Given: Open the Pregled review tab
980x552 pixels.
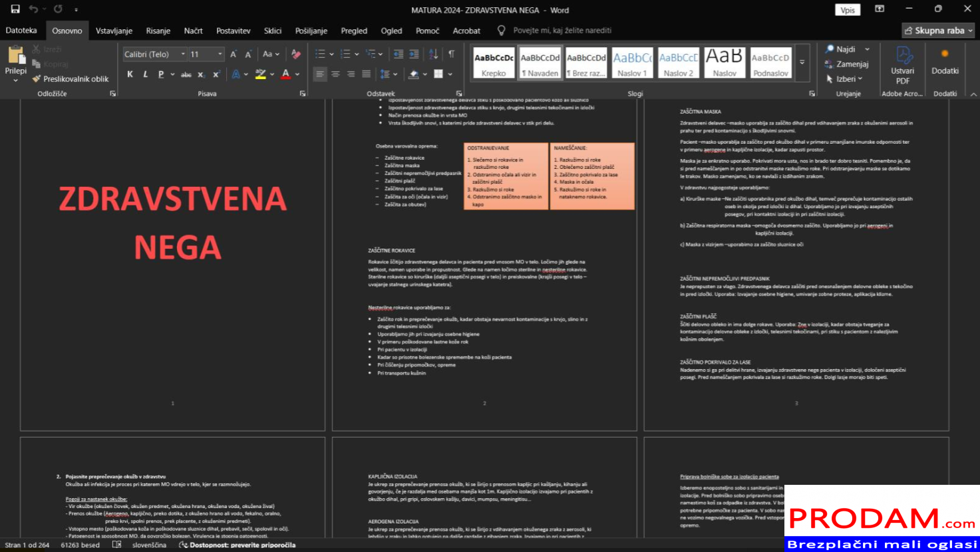Looking at the screenshot, I should (x=354, y=31).
